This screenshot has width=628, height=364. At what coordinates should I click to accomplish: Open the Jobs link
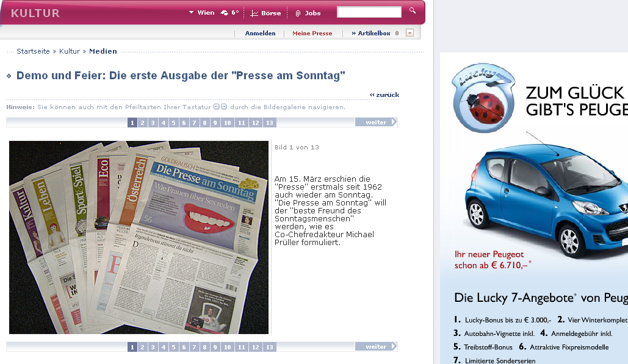313,13
